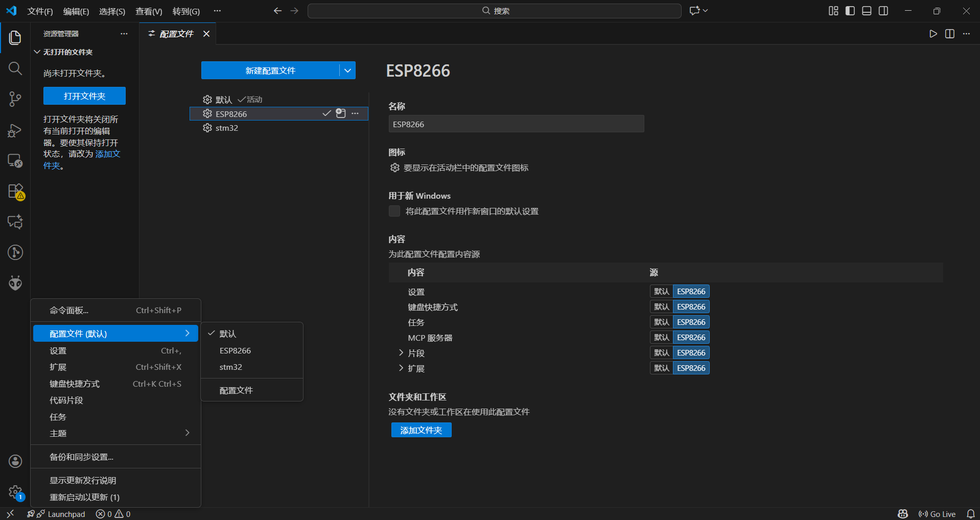Open the Source Control view
This screenshot has height=520, width=980.
[15, 99]
